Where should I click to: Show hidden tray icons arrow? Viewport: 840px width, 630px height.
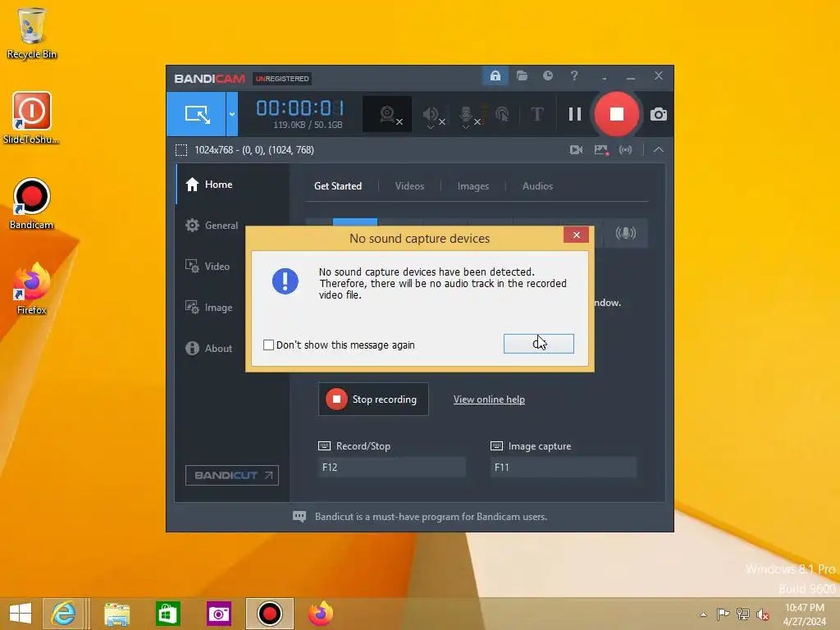pos(703,614)
